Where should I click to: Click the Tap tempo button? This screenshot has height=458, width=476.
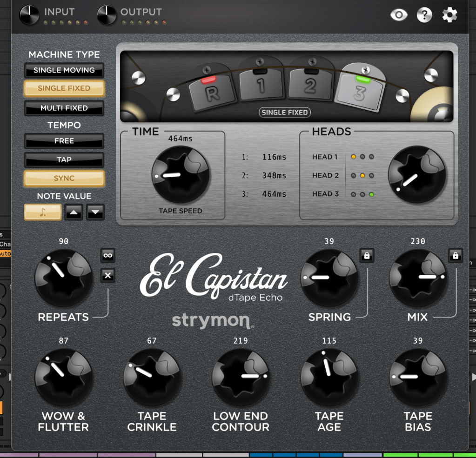point(64,159)
